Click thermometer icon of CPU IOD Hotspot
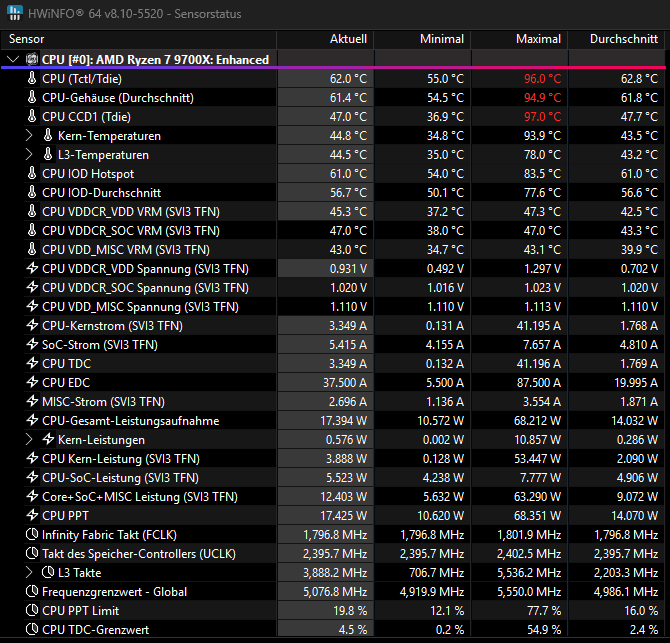This screenshot has height=643, width=670. pyautogui.click(x=32, y=173)
